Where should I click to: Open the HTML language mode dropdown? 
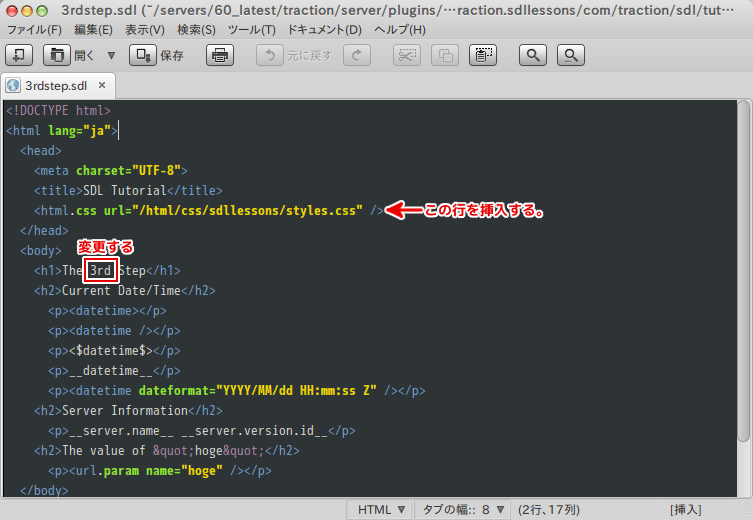click(381, 509)
